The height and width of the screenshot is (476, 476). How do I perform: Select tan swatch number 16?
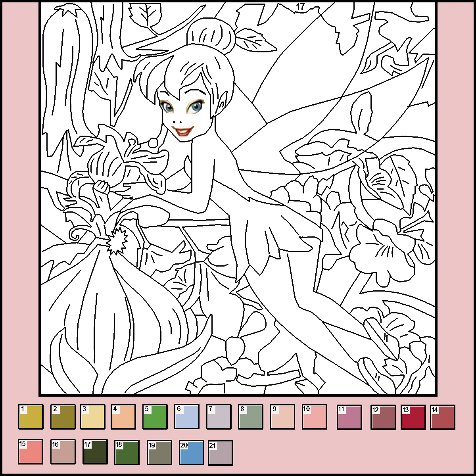[x=63, y=451]
